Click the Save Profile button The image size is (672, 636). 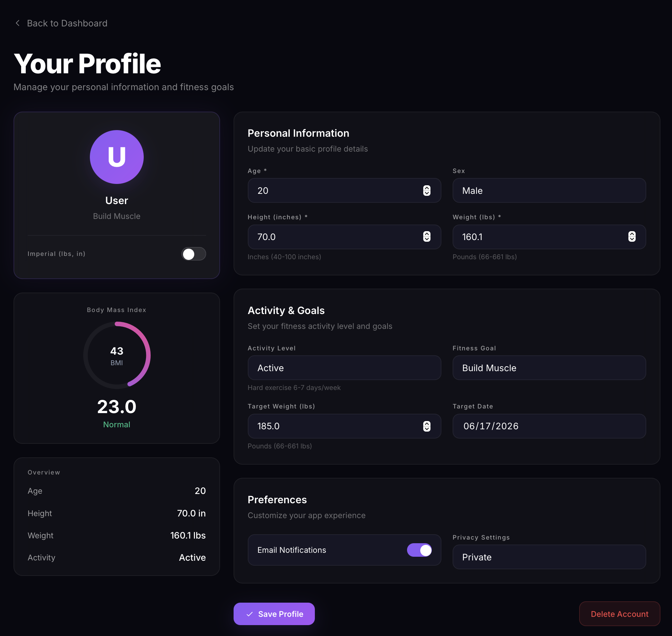[x=274, y=614]
